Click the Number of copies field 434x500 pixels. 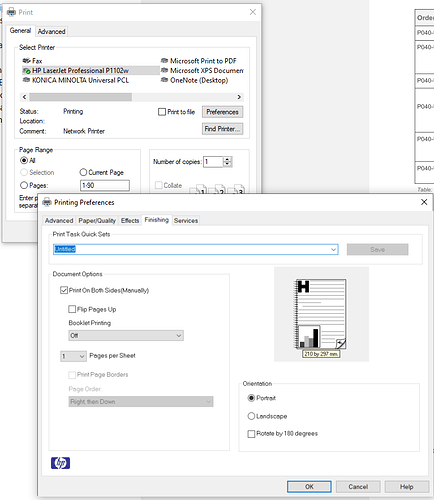213,162
